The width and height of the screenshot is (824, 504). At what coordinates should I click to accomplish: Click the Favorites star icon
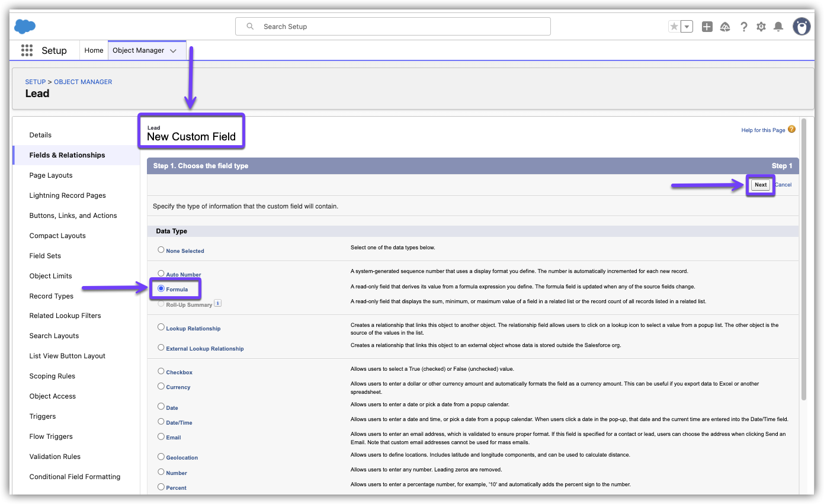pos(674,27)
